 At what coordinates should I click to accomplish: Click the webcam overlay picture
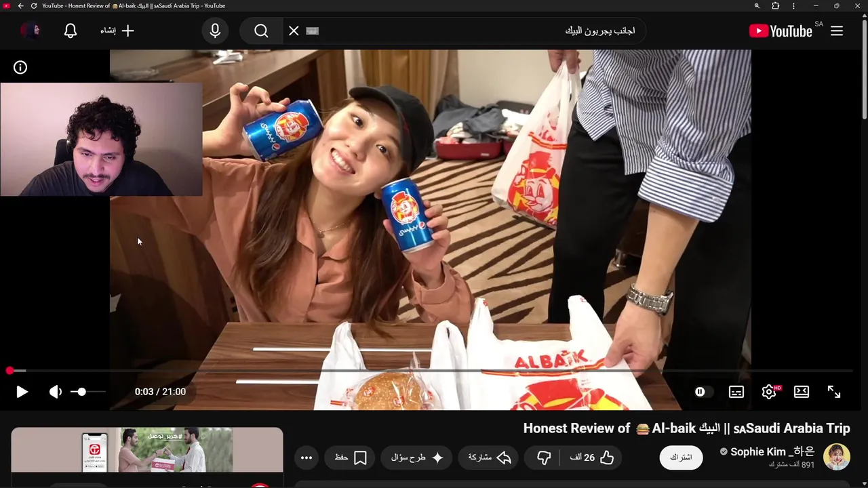click(101, 140)
